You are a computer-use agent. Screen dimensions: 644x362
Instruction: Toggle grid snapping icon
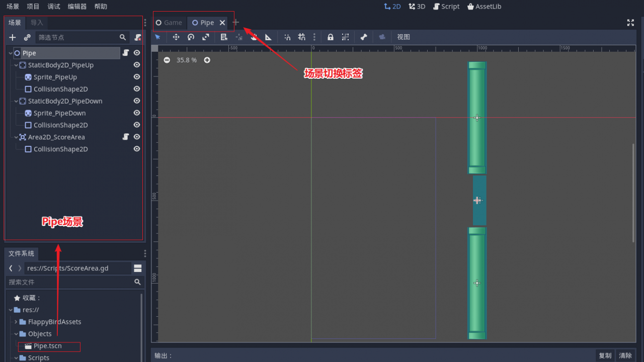pyautogui.click(x=301, y=37)
